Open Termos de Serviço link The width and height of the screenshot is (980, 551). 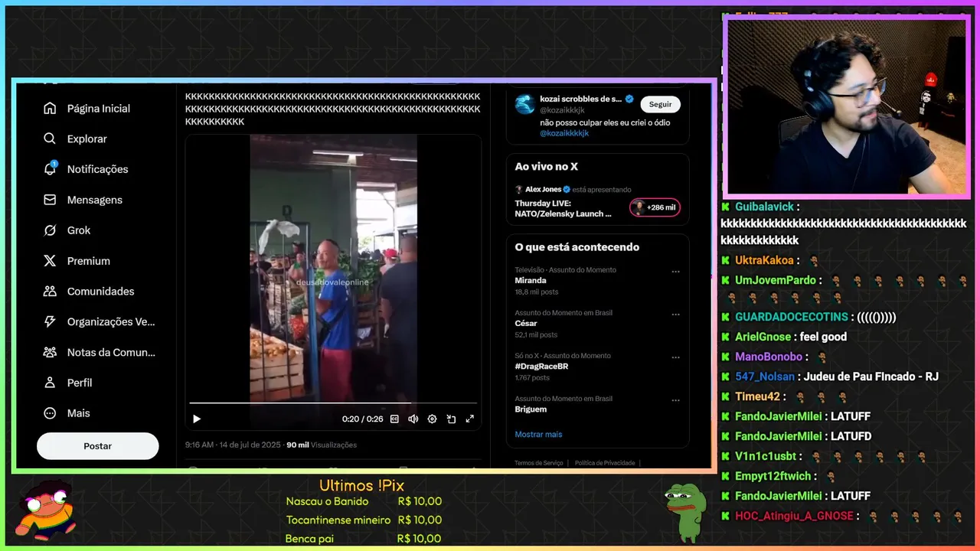[x=538, y=463]
